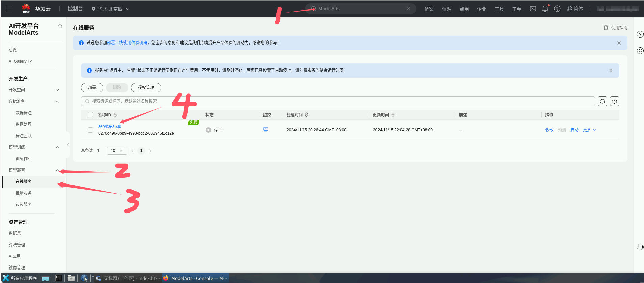This screenshot has height=283, width=644.
Task: Open the page size dropdown showing 10
Action: point(117,151)
